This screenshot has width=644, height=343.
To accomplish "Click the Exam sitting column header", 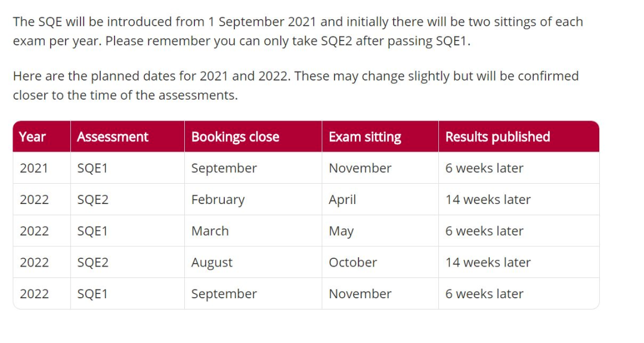I will pyautogui.click(x=365, y=137).
